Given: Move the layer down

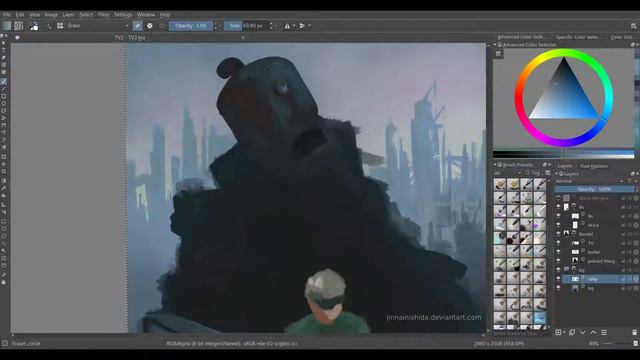Looking at the screenshot, I should pyautogui.click(x=582, y=332).
